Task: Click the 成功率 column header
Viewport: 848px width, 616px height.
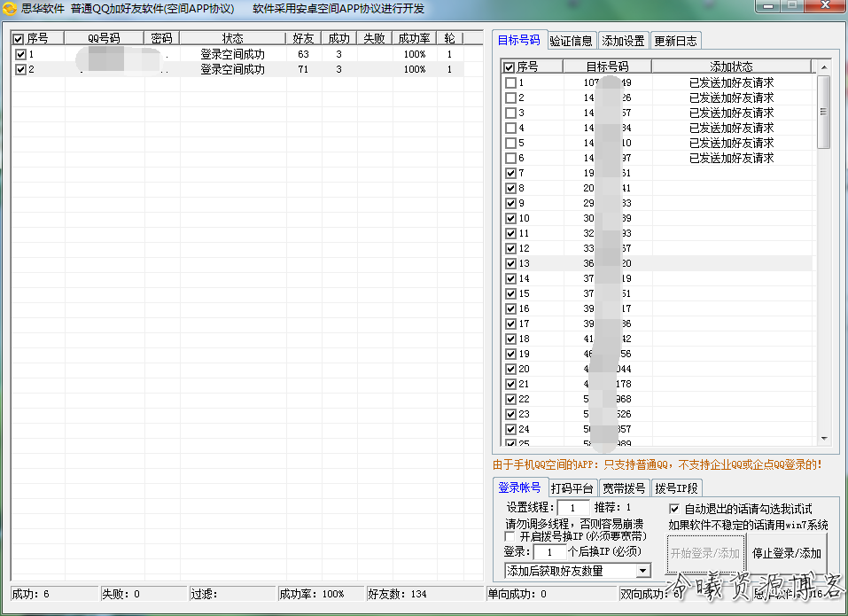Action: tap(415, 38)
